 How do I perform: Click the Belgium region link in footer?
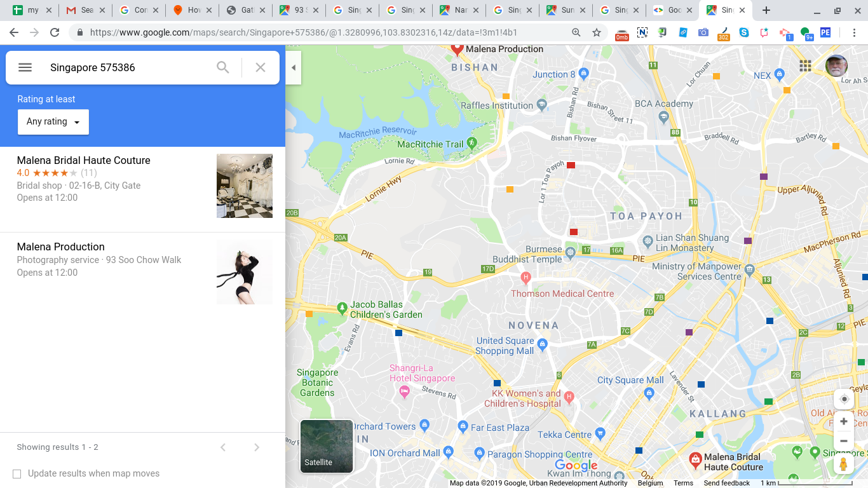650,483
